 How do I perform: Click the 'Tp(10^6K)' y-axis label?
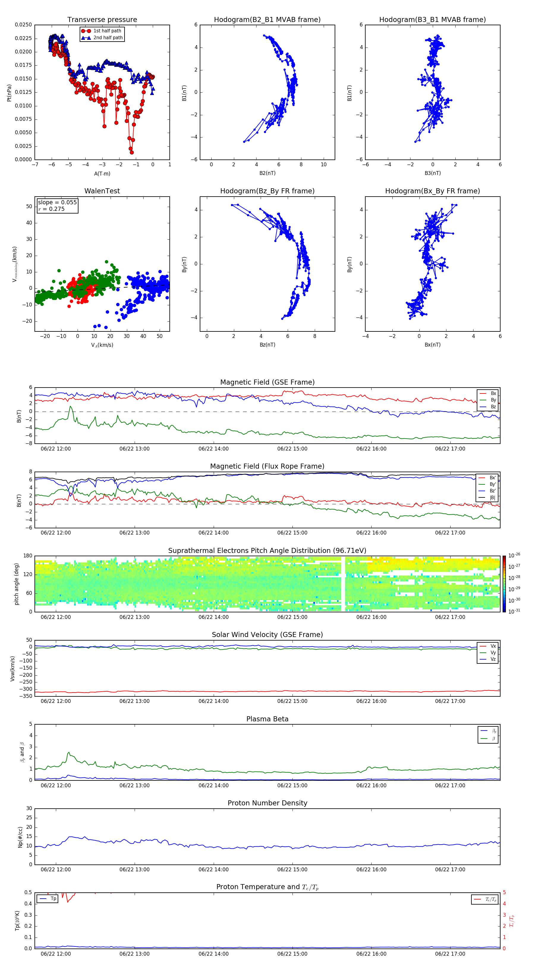coord(17,921)
